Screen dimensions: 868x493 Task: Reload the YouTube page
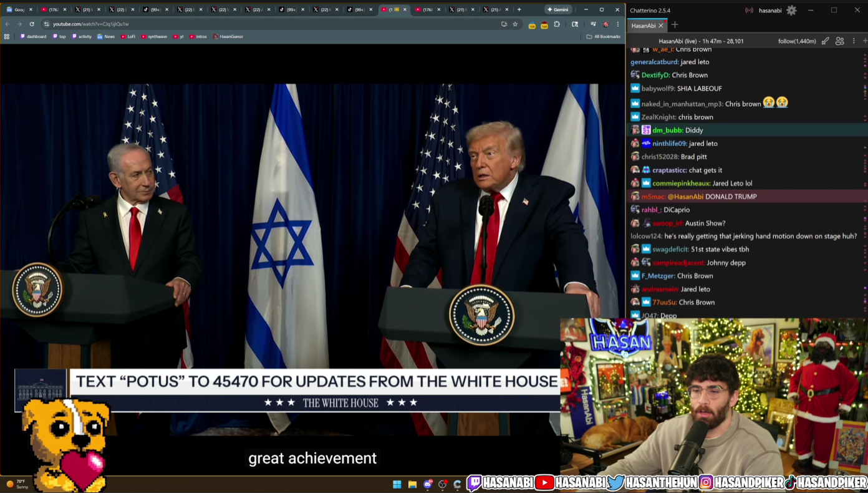(x=32, y=24)
